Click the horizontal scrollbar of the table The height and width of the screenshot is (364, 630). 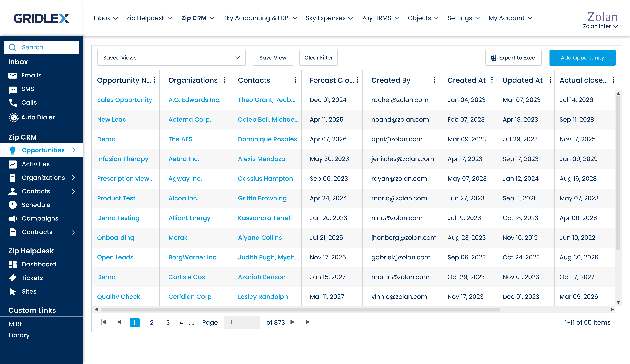[x=300, y=310]
